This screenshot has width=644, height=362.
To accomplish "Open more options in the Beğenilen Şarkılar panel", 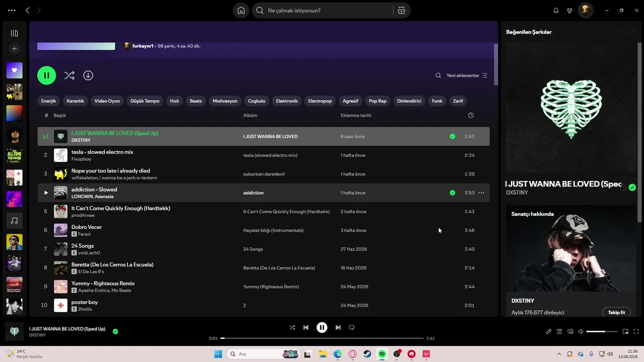I will (x=618, y=32).
